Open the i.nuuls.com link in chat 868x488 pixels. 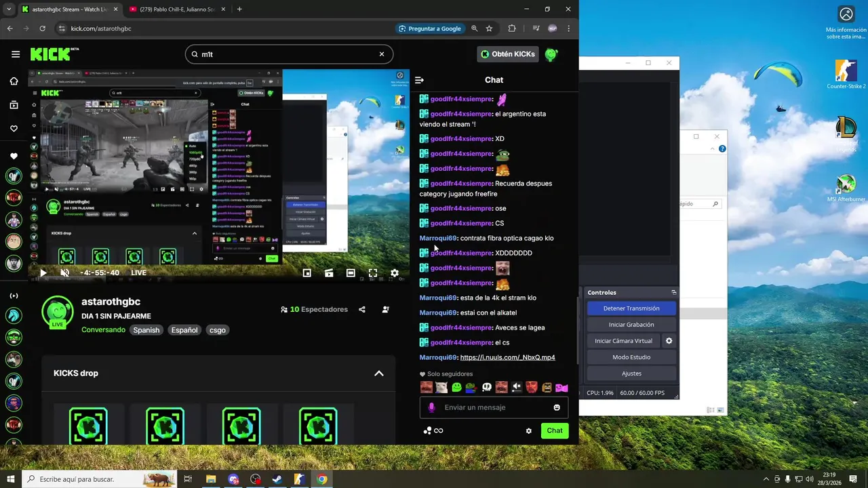tap(507, 358)
